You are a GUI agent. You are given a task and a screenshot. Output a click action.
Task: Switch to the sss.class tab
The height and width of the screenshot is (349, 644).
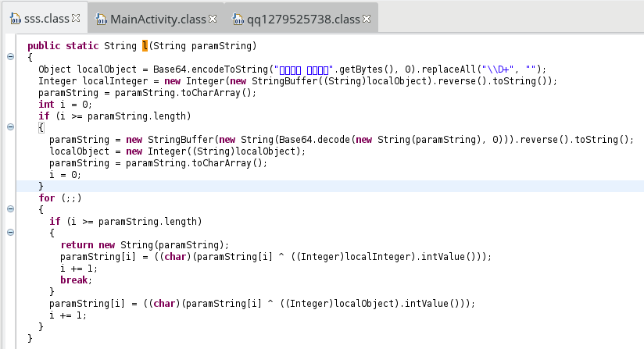[x=46, y=19]
